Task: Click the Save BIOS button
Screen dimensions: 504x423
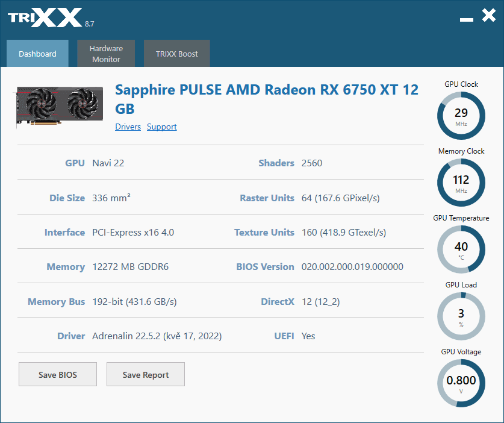Action: coord(58,374)
